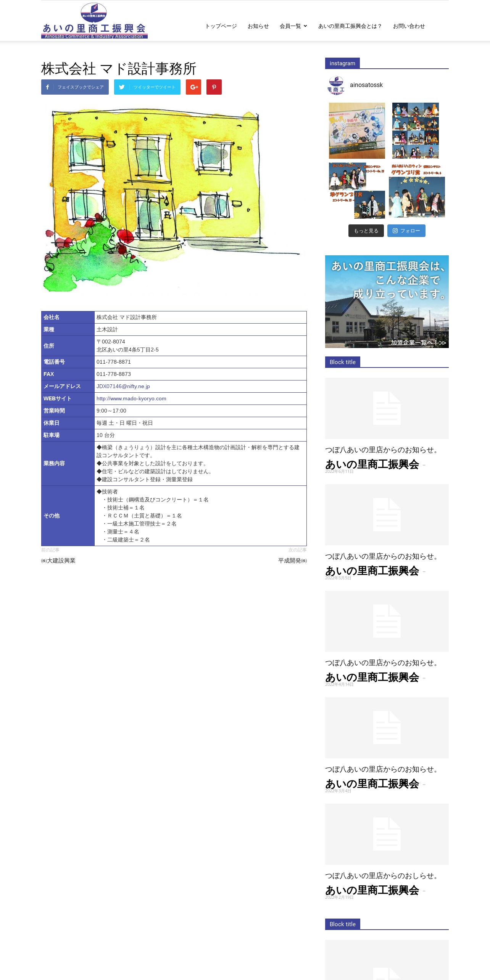Screen dimensions: 490x980
Task: Click the address 北区あいの里4条5丁目2-5
Action: [x=127, y=350]
